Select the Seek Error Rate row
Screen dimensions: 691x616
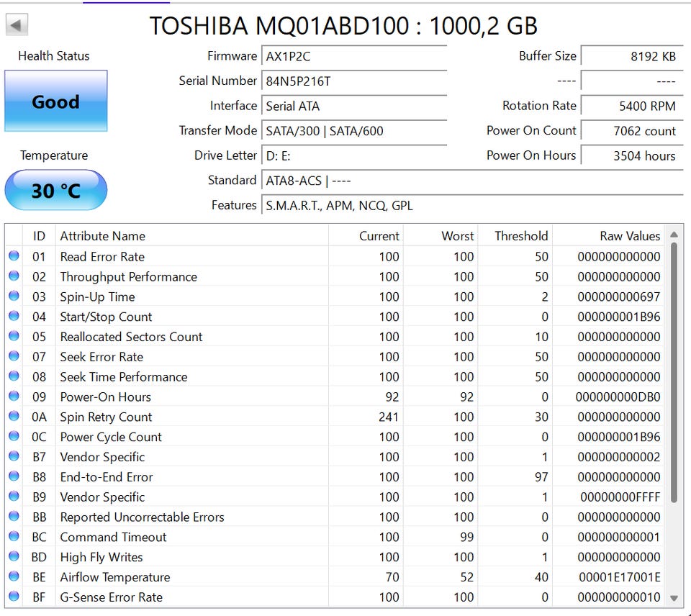(101, 357)
